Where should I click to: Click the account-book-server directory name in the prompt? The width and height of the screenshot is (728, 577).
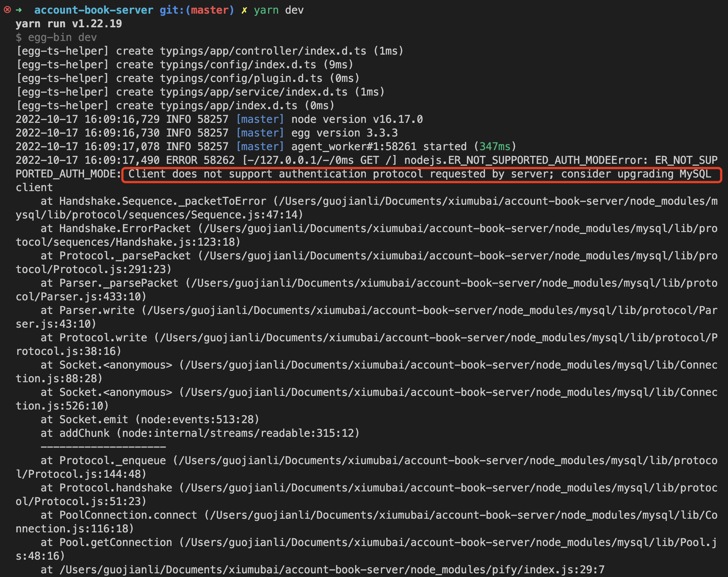click(x=94, y=10)
